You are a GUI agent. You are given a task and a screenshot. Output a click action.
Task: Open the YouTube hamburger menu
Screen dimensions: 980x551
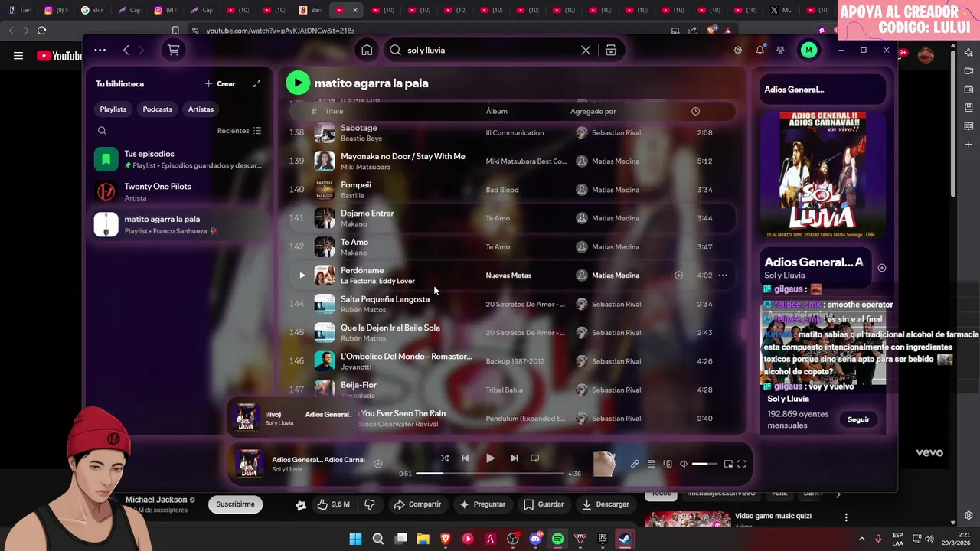pos(18,56)
